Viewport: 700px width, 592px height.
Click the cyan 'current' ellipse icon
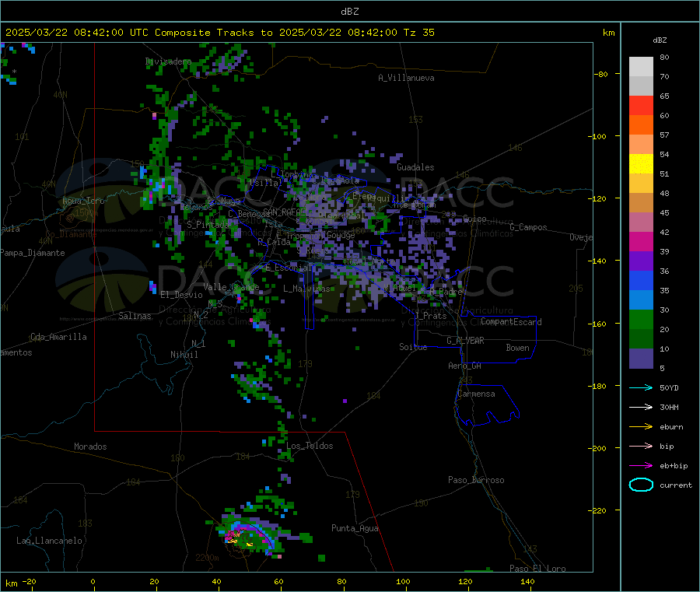click(x=641, y=485)
